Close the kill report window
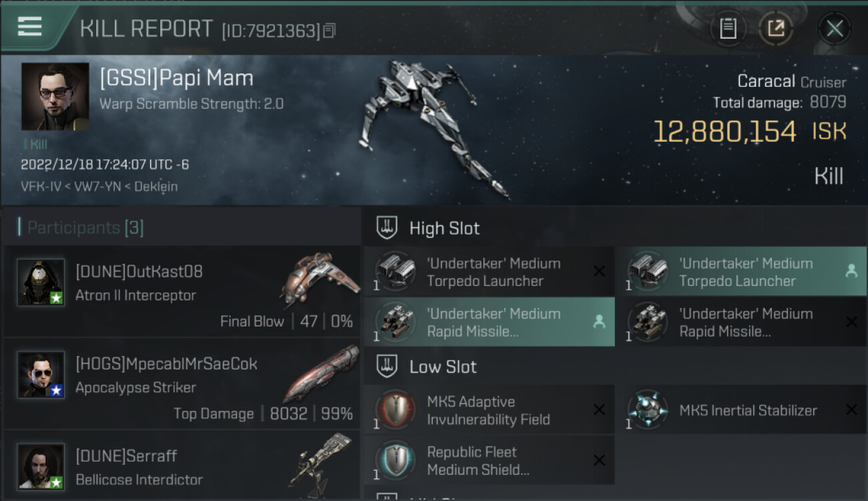The width and height of the screenshot is (868, 501). (x=835, y=29)
